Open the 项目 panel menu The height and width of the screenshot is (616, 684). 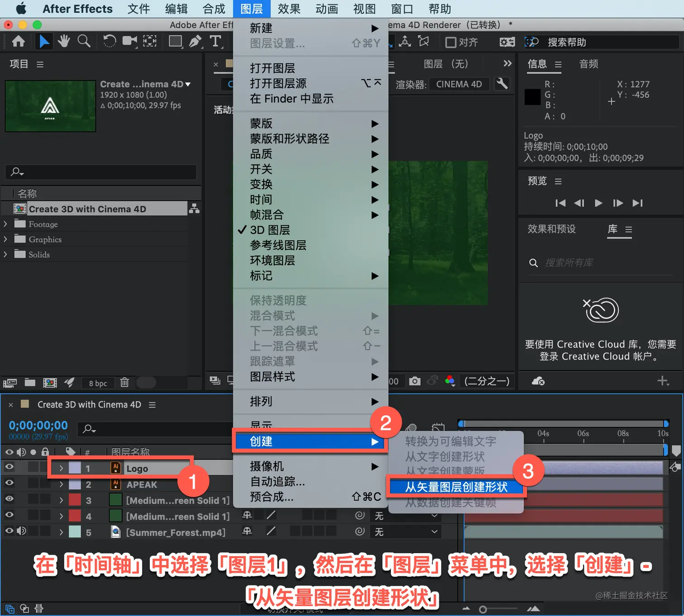(x=40, y=64)
